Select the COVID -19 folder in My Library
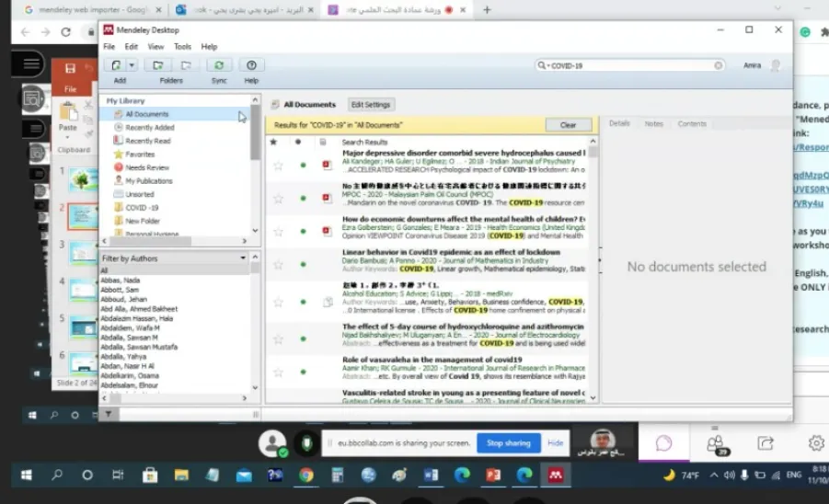The height and width of the screenshot is (504, 829). point(142,208)
